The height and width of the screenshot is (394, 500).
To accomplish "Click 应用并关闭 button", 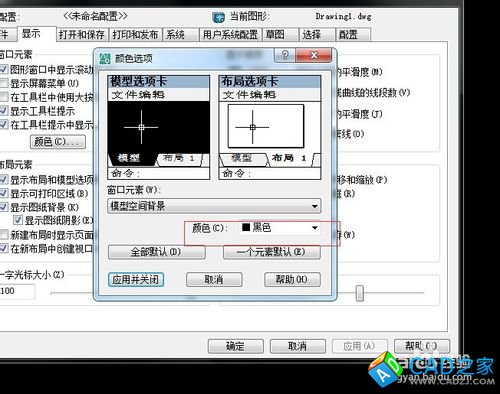I will point(136,280).
